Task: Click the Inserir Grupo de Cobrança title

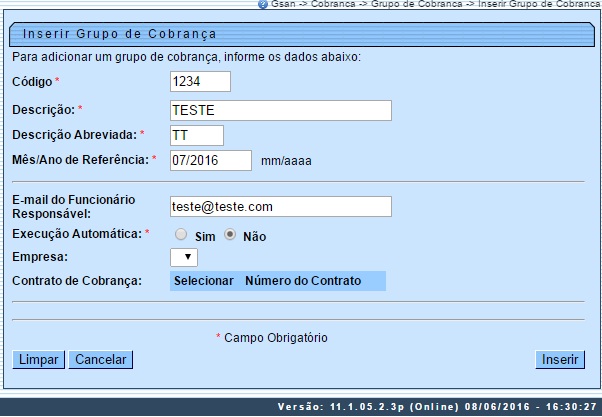Action: coord(119,34)
